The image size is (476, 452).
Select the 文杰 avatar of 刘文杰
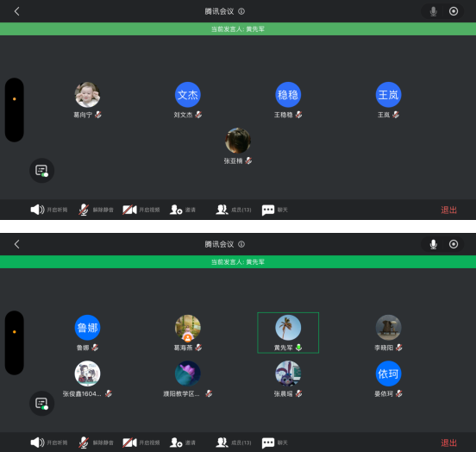pyautogui.click(x=188, y=95)
